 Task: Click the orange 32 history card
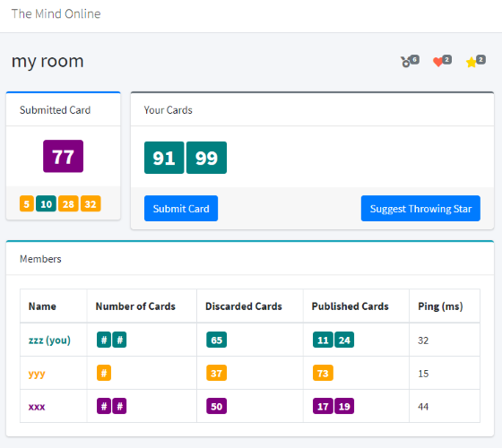[91, 204]
